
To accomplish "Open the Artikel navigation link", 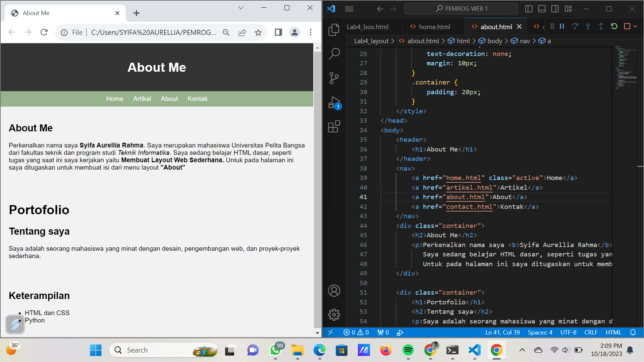I will click(142, 99).
